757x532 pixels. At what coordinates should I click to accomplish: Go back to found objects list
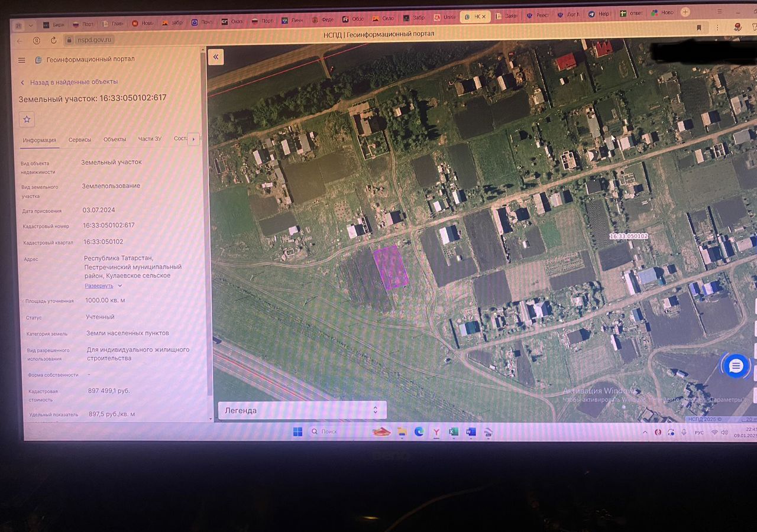coord(69,82)
